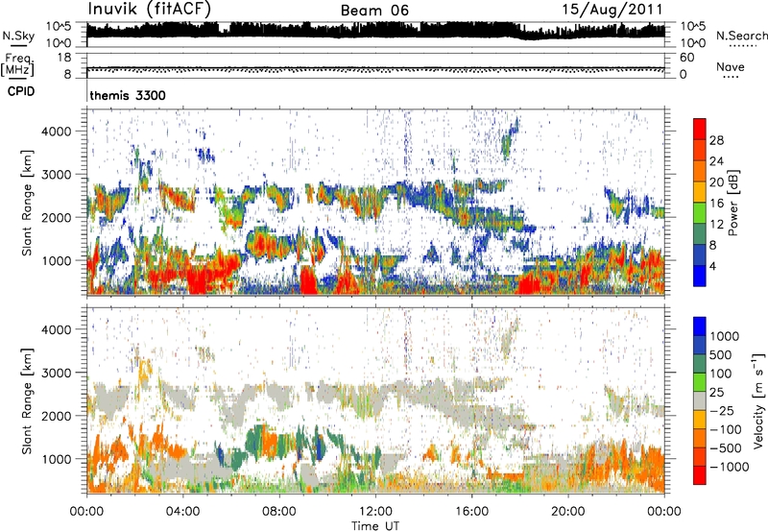Pick the 24–28 dB dark orange power swatch
The height and width of the screenshot is (532, 768).
[x=700, y=150]
